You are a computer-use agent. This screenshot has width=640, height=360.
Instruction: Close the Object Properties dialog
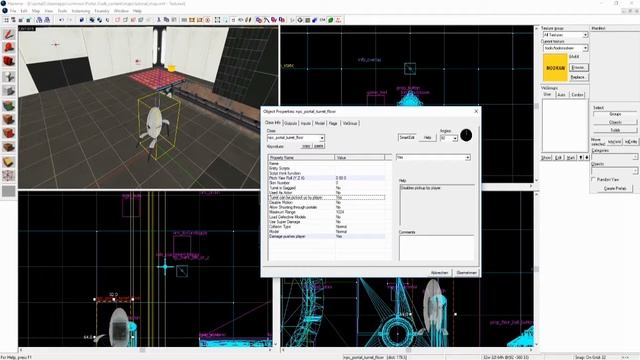tap(476, 111)
